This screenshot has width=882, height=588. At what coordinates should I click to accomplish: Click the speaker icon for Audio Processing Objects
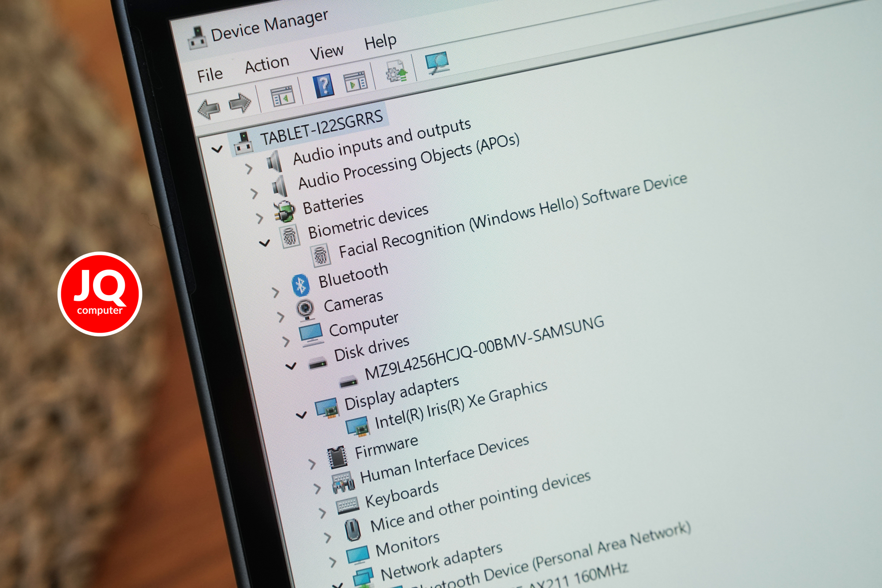[280, 186]
